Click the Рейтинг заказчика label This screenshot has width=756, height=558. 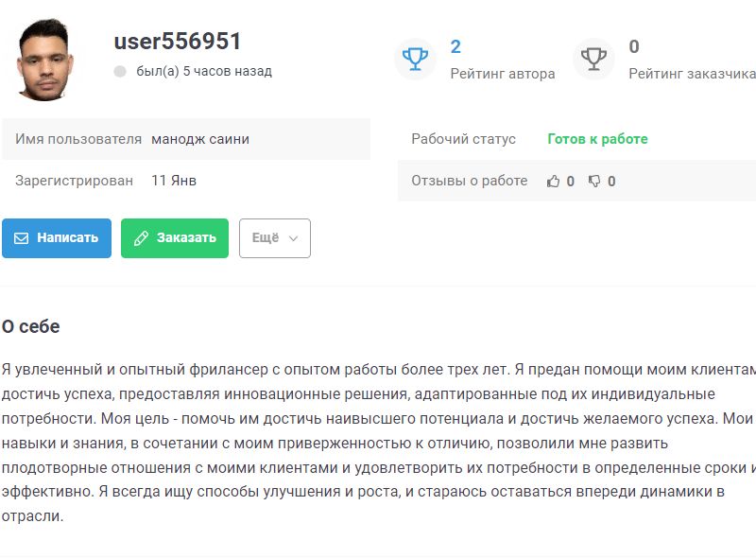point(692,74)
